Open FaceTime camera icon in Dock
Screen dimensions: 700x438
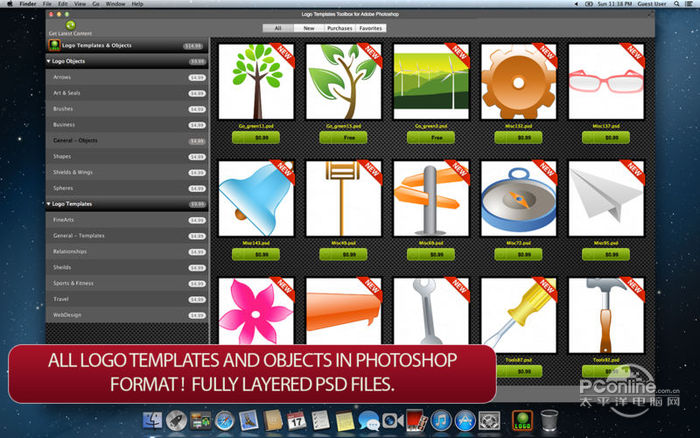[x=393, y=421]
